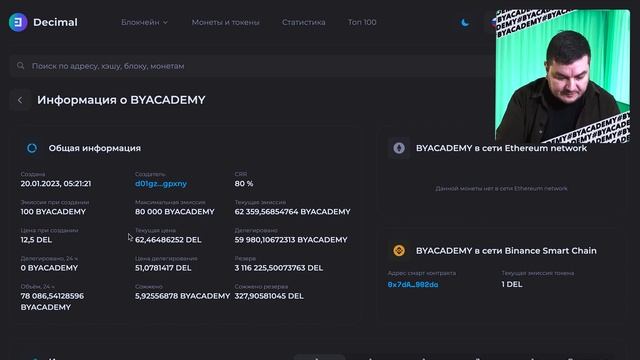This screenshot has width=640, height=360.
Task: Select initial emission 100 BYACADEMY
Action: [x=53, y=212]
